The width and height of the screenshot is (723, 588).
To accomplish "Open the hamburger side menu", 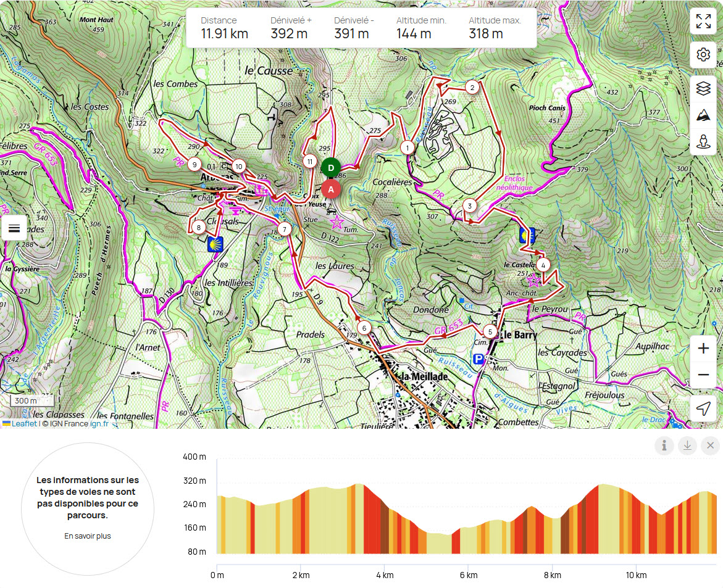I will [x=14, y=228].
